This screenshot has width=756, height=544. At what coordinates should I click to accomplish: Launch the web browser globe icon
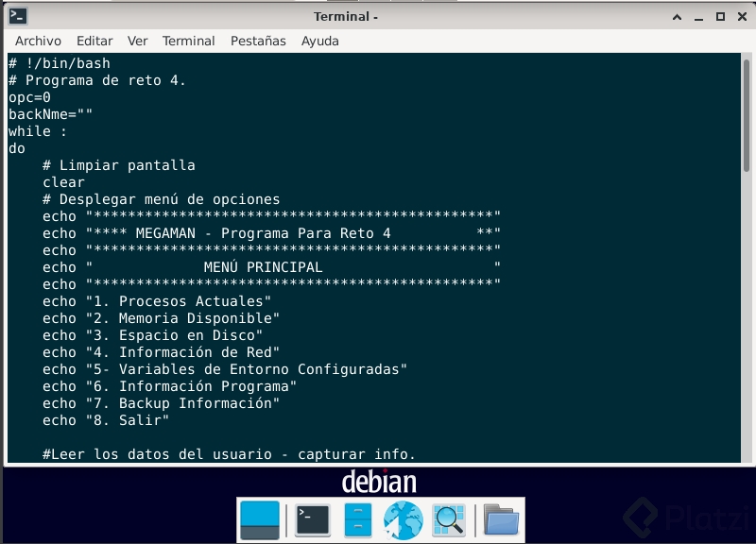tap(404, 519)
